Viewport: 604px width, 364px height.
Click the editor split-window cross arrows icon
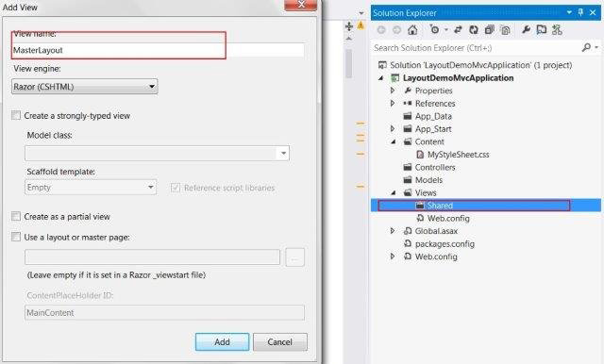(x=349, y=26)
